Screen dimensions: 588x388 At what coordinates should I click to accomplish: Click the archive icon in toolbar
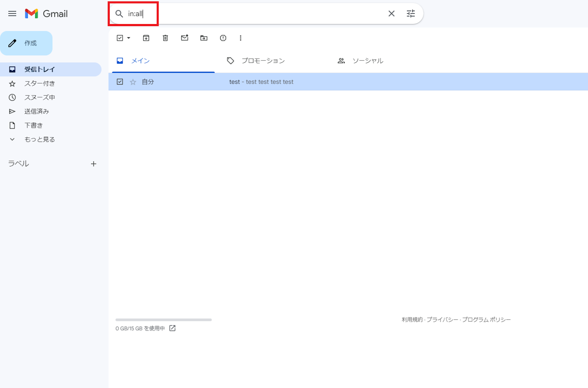[146, 38]
